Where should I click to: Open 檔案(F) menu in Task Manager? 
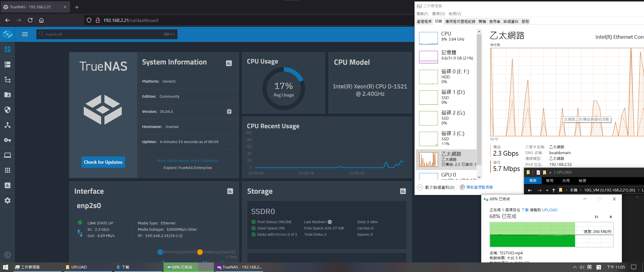tap(422, 14)
